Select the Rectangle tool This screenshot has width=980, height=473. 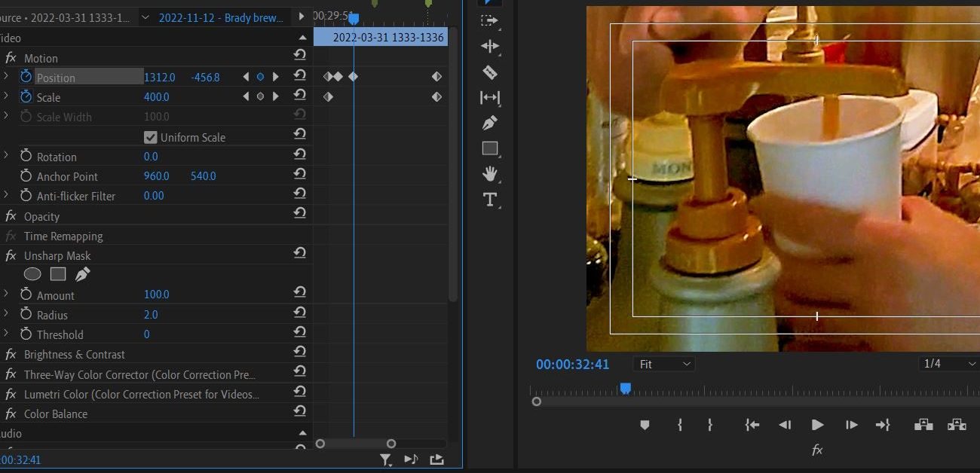coord(490,148)
